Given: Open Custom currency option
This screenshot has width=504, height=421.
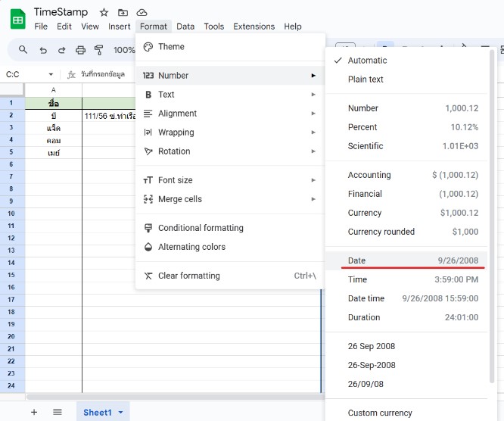Looking at the screenshot, I should tap(406, 413).
